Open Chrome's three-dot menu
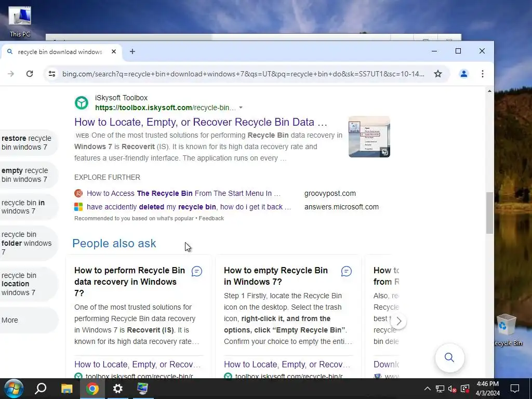The image size is (532, 399). click(x=483, y=74)
